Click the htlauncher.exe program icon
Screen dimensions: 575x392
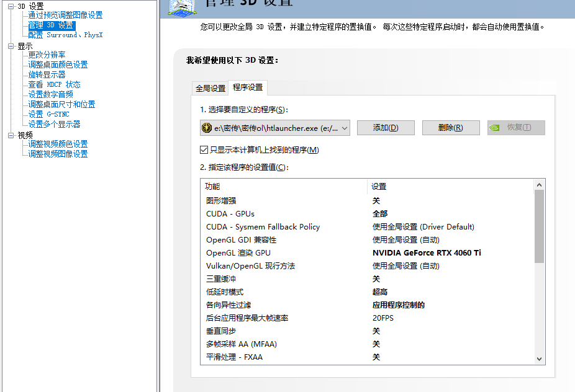click(x=207, y=128)
